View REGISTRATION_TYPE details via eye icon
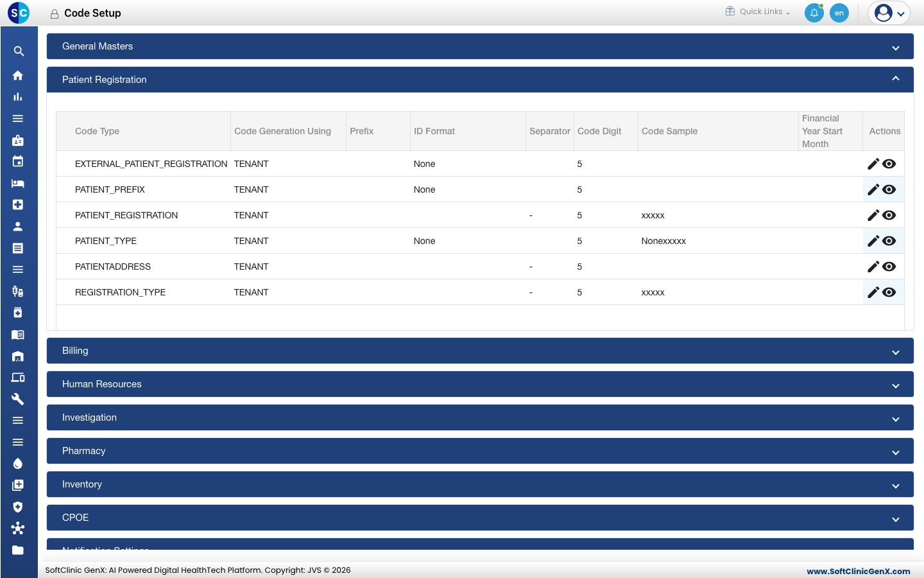 point(889,292)
